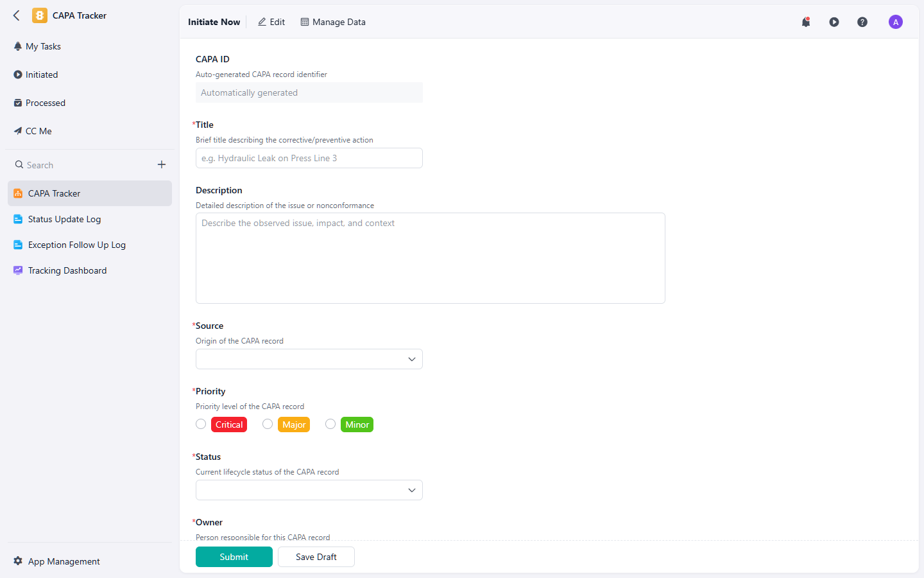Open the Status Update Log entry
924x578 pixels.
pos(90,219)
